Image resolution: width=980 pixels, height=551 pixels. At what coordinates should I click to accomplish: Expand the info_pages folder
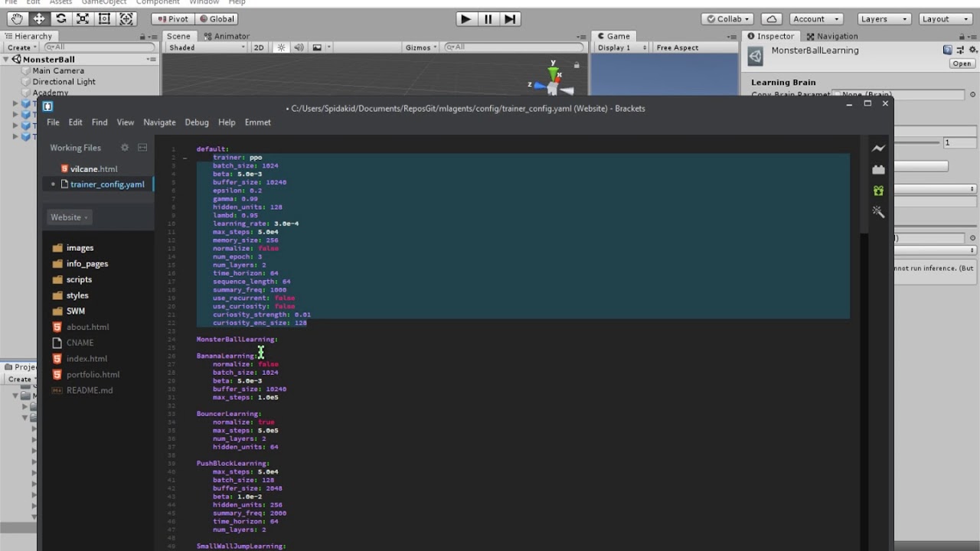point(87,263)
